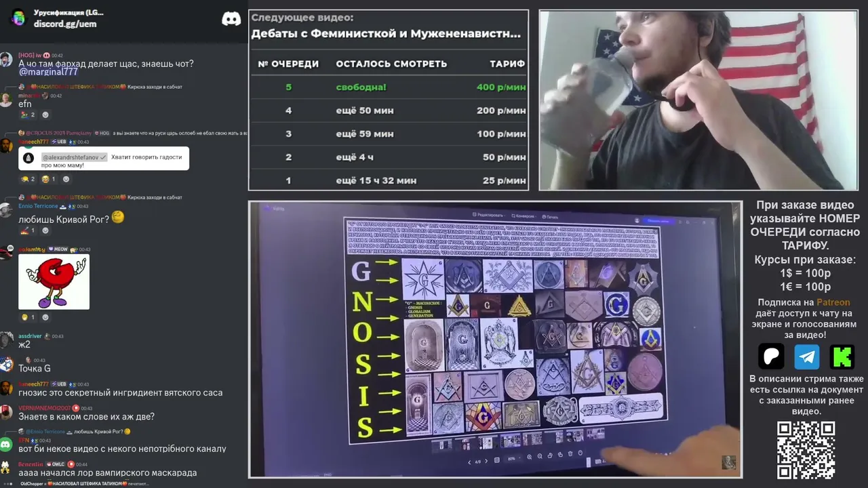Image resolution: width=868 pixels, height=488 pixels.
Task: Click ещё 15 ч 32 мин in queue row 1
Action: click(x=376, y=180)
